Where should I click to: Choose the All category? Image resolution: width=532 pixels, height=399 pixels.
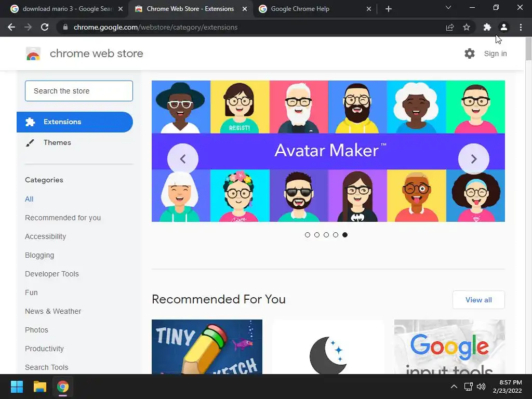[x=29, y=199]
